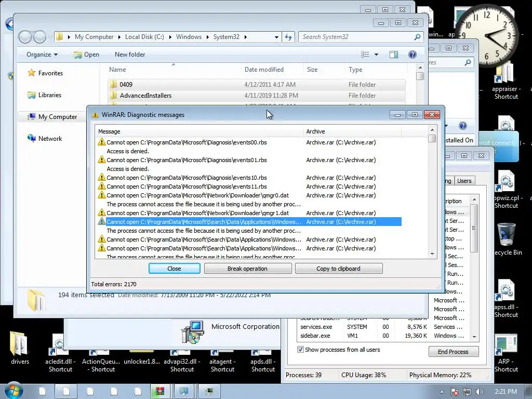Click Action Center flag in tray
This screenshot has height=399, width=532.
(x=454, y=392)
